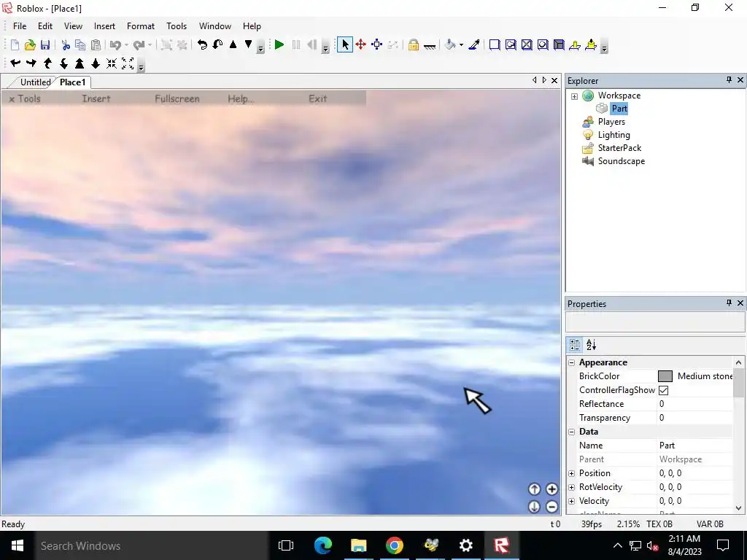The width and height of the screenshot is (747, 560).
Task: Click Insert in the viewport bar
Action: (96, 98)
